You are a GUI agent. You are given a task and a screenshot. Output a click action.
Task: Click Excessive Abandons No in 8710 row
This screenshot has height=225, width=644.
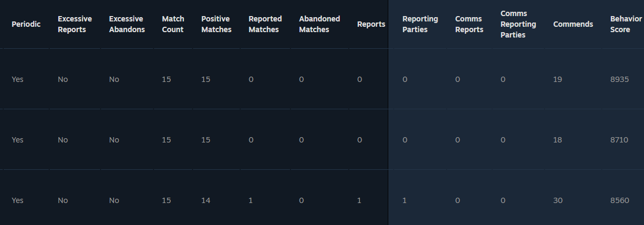point(114,140)
